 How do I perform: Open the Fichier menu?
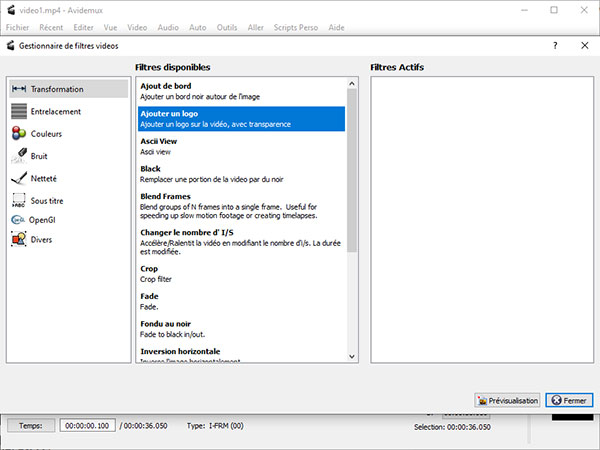(x=17, y=27)
